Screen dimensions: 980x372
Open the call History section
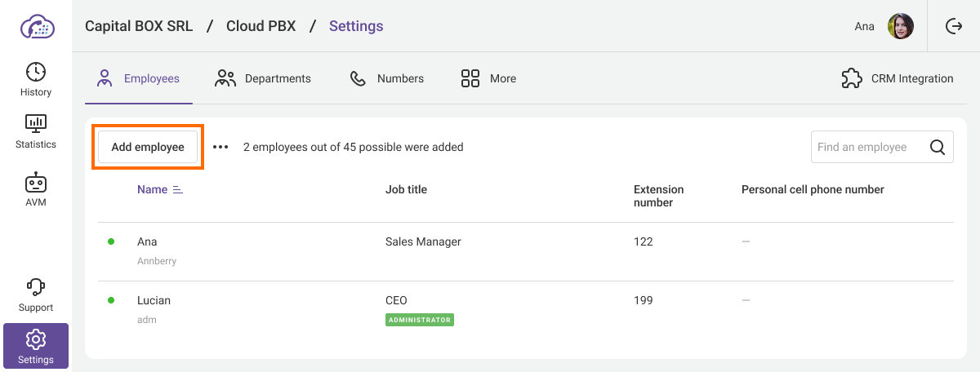tap(36, 80)
